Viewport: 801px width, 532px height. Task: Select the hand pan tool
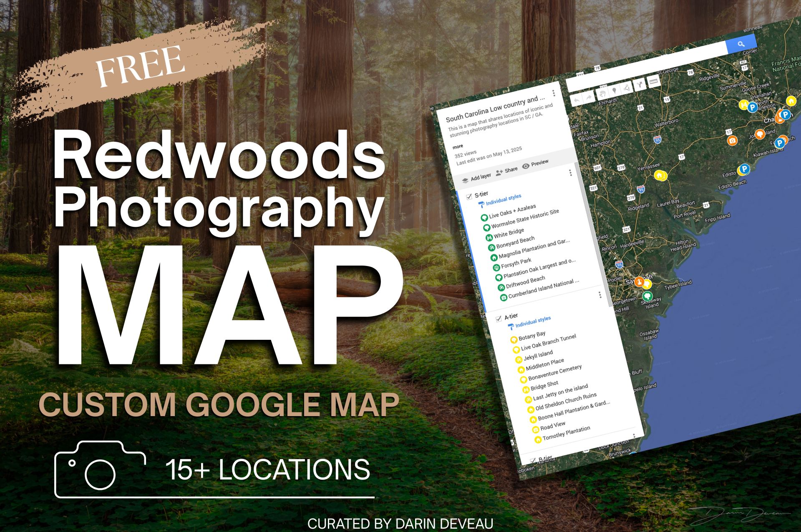coord(602,93)
